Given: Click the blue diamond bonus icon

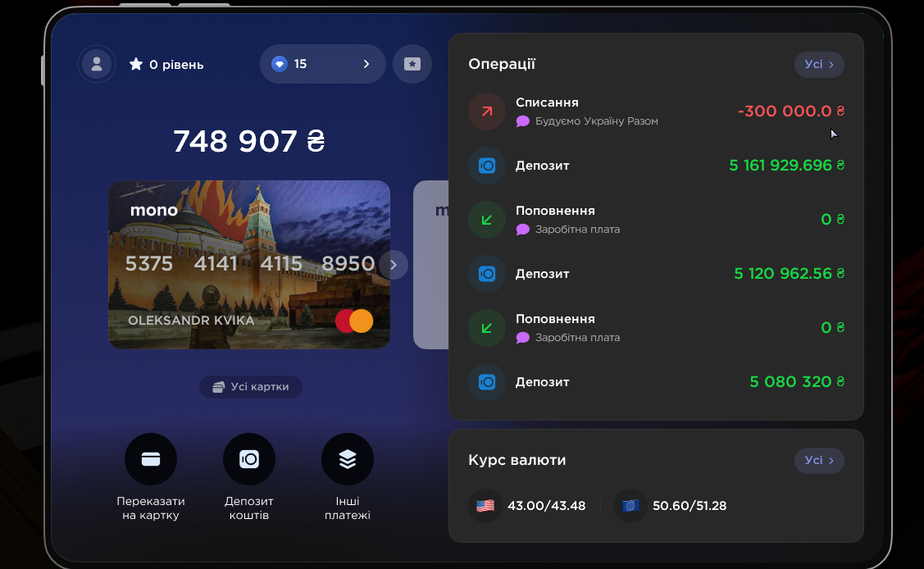Looking at the screenshot, I should (280, 64).
